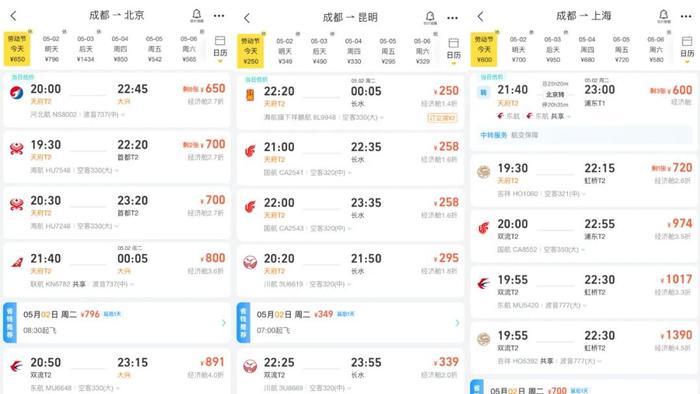Select 05-05 周五 ¥295 date tab for Kunming
This screenshot has width=700, height=394.
[388, 51]
